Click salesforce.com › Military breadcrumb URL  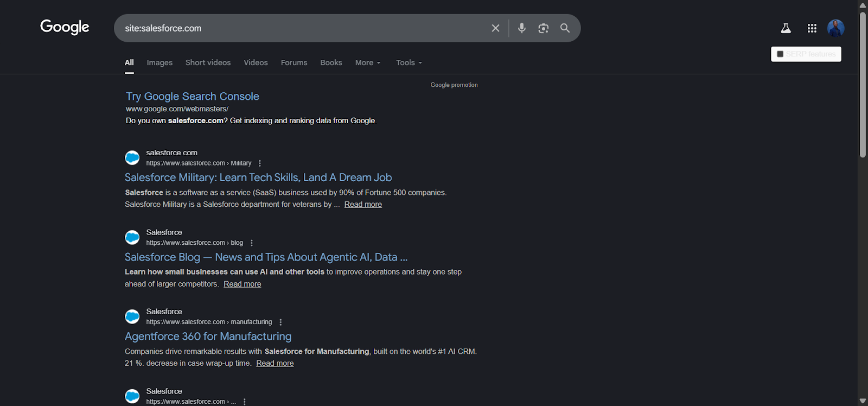[199, 163]
